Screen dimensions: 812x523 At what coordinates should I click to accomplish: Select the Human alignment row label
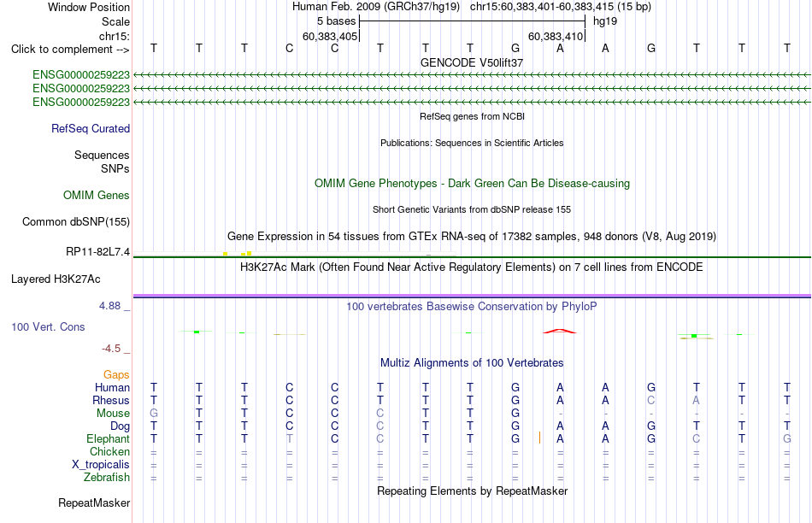pyautogui.click(x=112, y=387)
